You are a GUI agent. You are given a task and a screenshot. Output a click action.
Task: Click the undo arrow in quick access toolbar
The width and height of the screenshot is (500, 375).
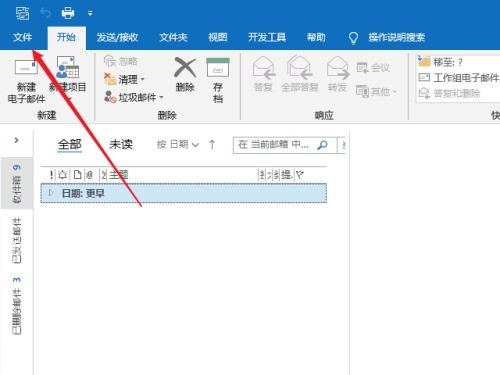click(45, 13)
